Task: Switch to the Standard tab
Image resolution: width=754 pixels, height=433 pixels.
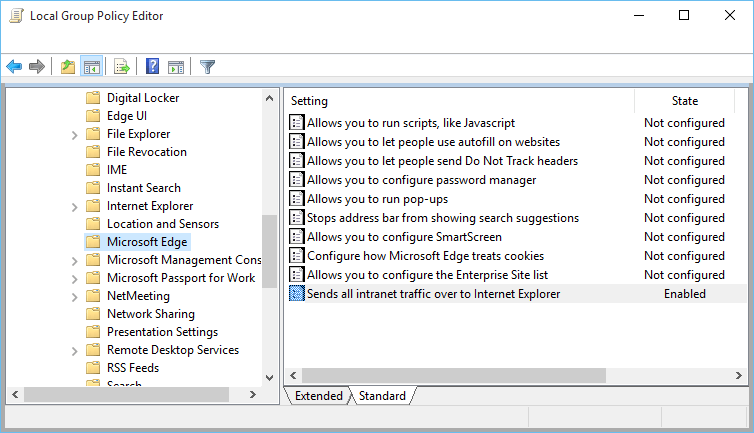Action: 382,395
